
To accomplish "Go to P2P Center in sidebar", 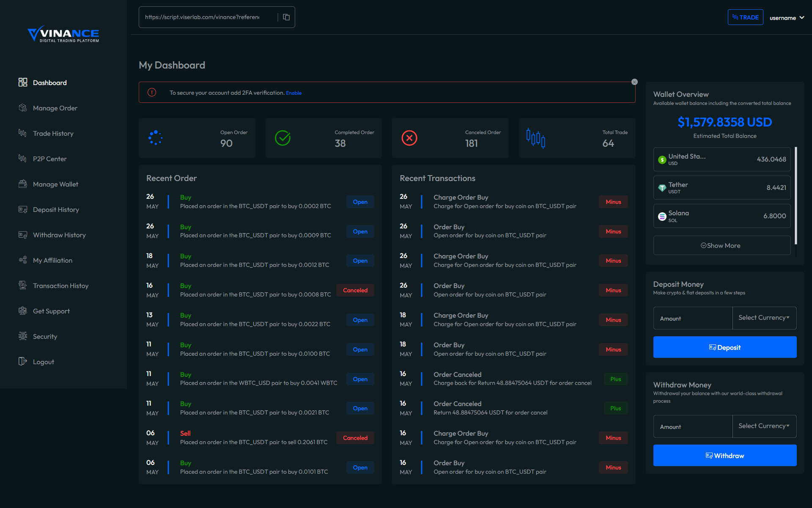I will point(49,159).
